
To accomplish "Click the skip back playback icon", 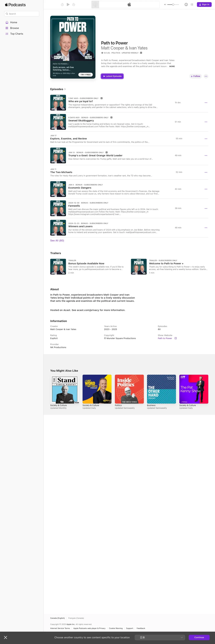I will (x=62, y=5).
